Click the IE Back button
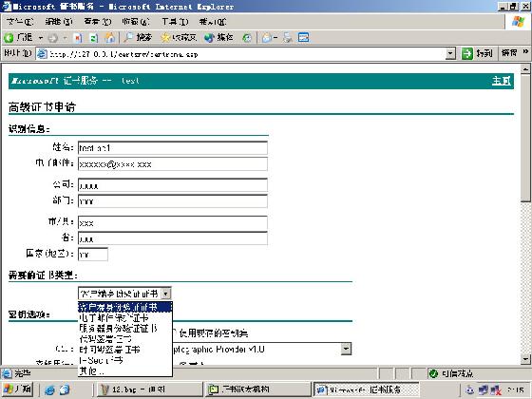 point(19,37)
